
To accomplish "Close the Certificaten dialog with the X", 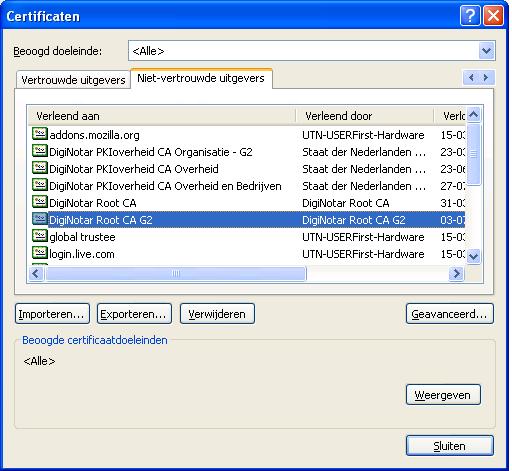I will click(x=493, y=15).
